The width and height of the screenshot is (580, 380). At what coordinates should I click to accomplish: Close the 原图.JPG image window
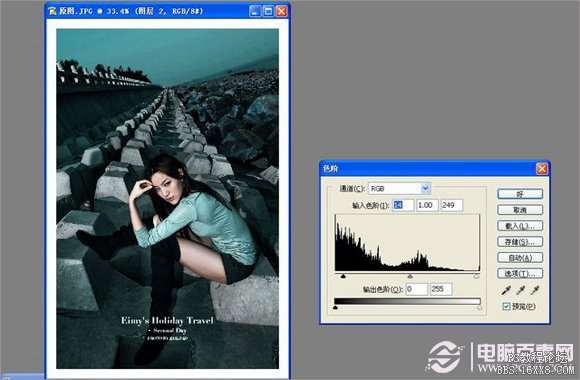pyautogui.click(x=281, y=11)
